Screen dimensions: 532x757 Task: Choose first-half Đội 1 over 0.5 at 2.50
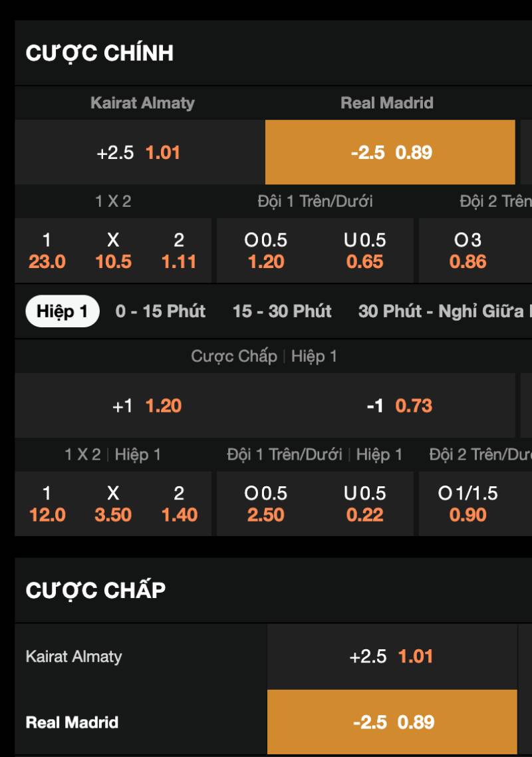coord(266,504)
